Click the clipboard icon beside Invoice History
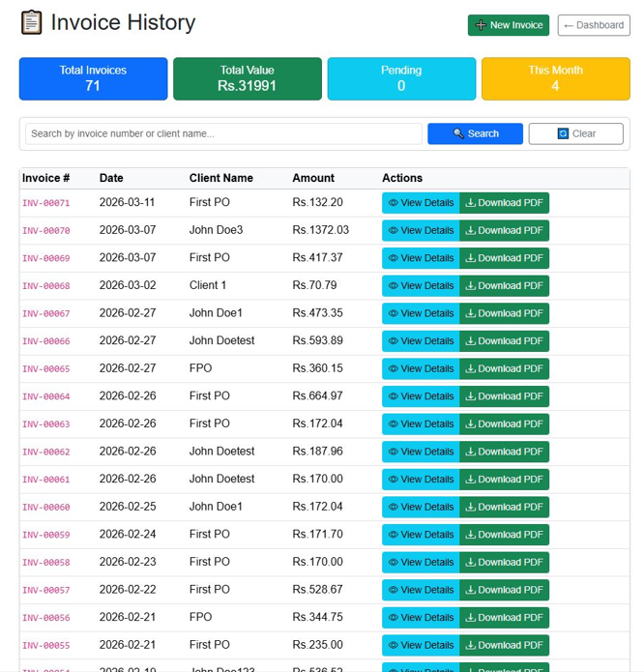Image resolution: width=644 pixels, height=672 pixels. click(31, 22)
